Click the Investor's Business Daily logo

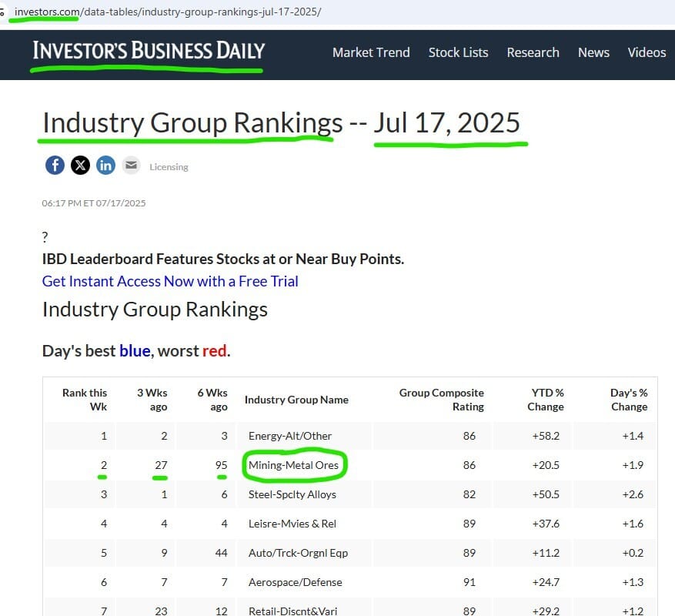click(149, 50)
